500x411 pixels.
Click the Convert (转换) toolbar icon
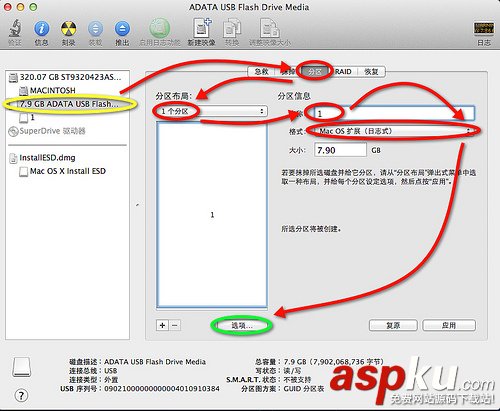pyautogui.click(x=232, y=28)
